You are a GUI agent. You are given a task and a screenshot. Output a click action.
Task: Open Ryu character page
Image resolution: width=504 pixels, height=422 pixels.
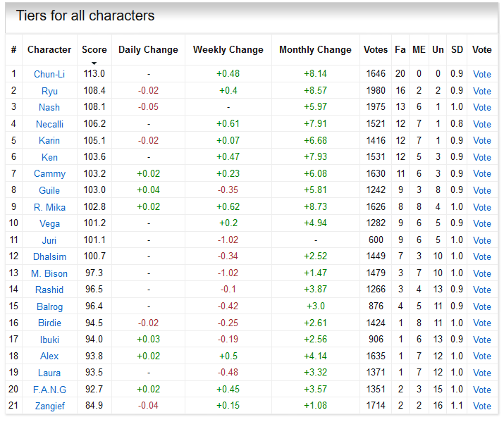(49, 91)
